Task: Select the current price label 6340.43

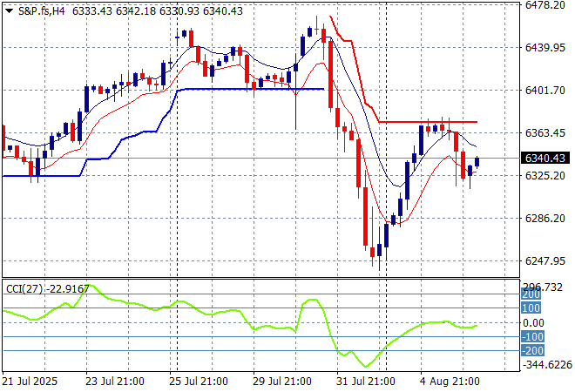Action: (x=545, y=158)
